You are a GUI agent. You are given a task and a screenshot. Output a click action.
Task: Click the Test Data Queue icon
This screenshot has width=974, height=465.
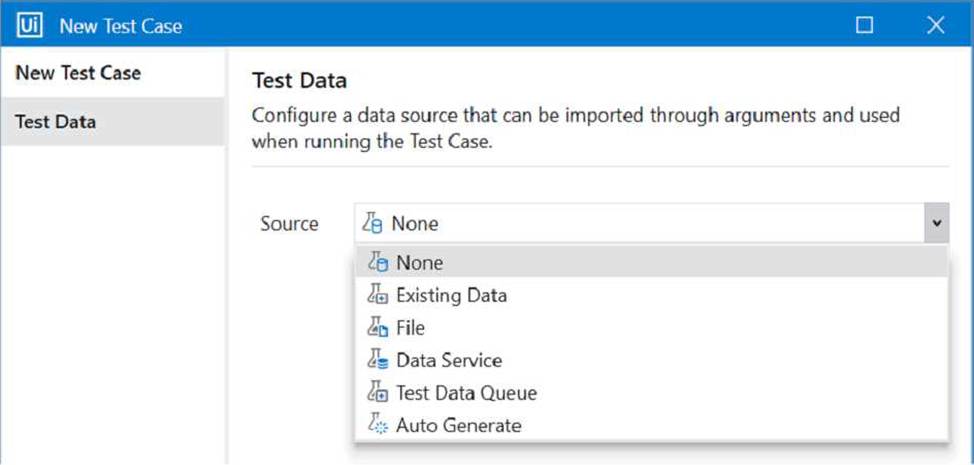coord(378,393)
